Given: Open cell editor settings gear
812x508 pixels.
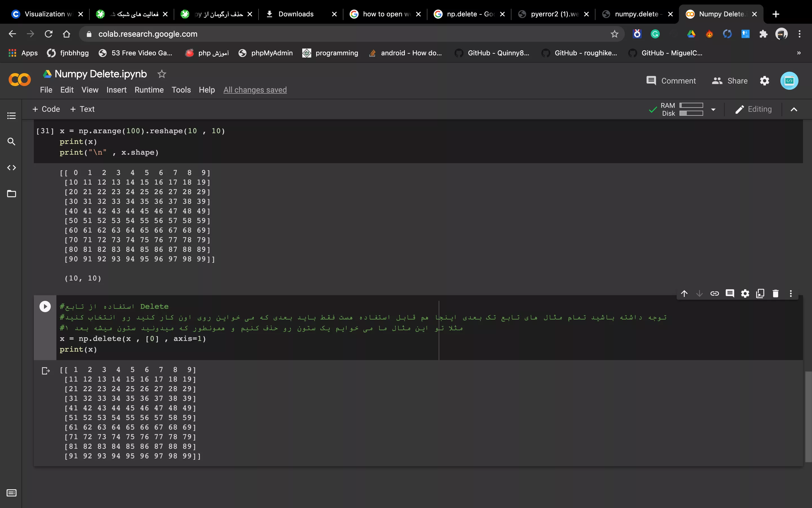Looking at the screenshot, I should [745, 294].
